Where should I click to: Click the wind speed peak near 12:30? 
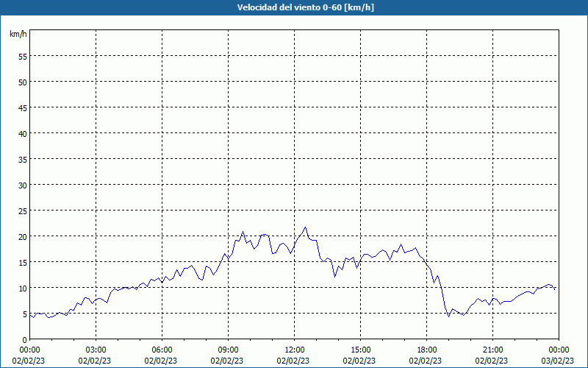click(305, 227)
